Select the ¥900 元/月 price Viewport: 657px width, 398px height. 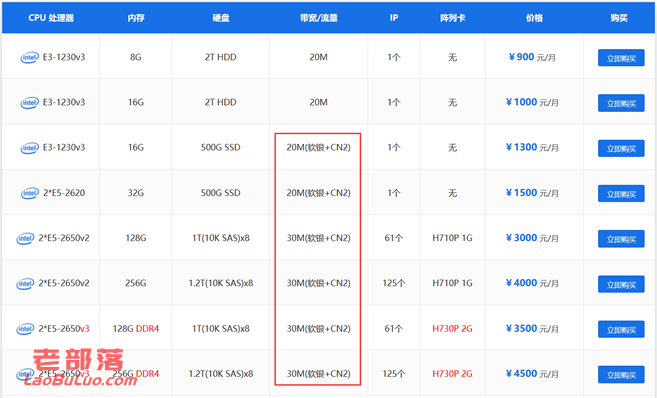click(x=532, y=57)
